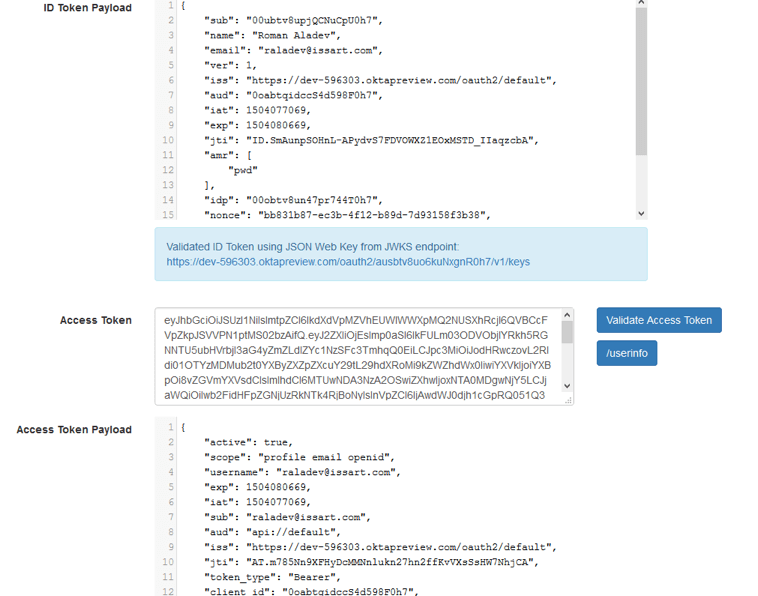Click "Validated ID Token using JSON Web Key" message text
Viewport: 758px width, 596px height.
(313, 247)
